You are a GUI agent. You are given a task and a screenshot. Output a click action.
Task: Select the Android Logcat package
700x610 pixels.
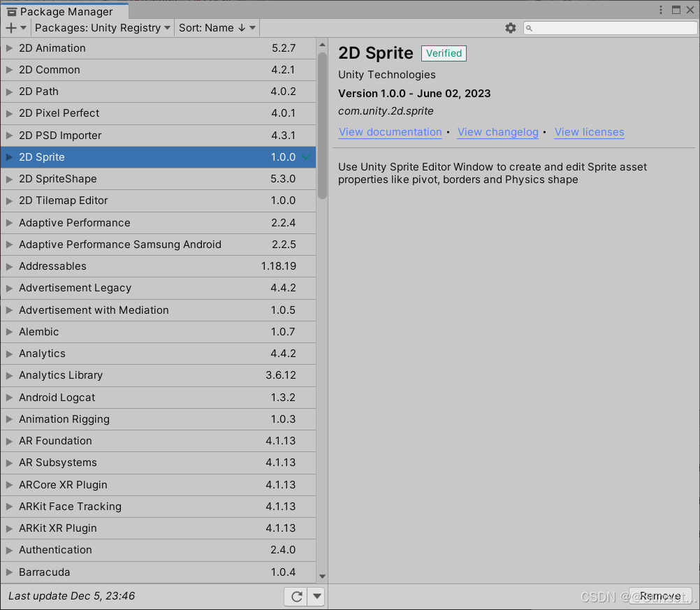[158, 398]
